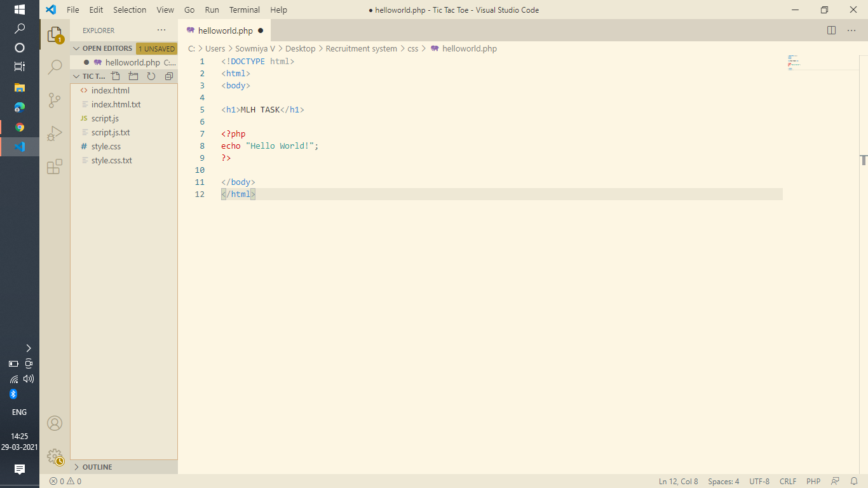Open the Manage gear icon

click(x=55, y=456)
